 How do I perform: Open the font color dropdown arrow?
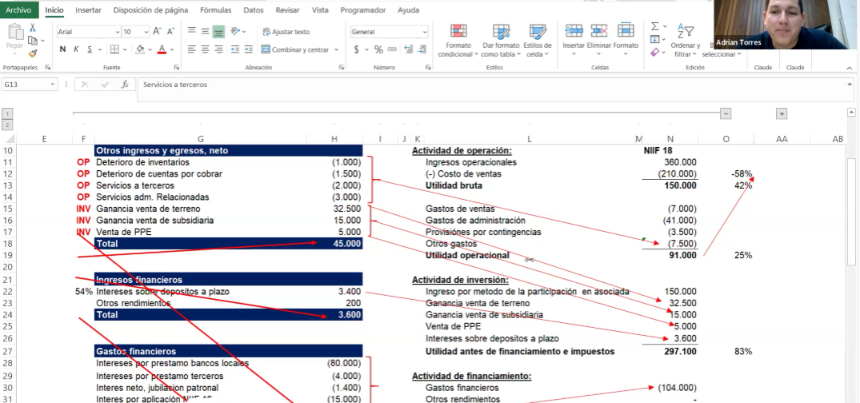tap(172, 49)
